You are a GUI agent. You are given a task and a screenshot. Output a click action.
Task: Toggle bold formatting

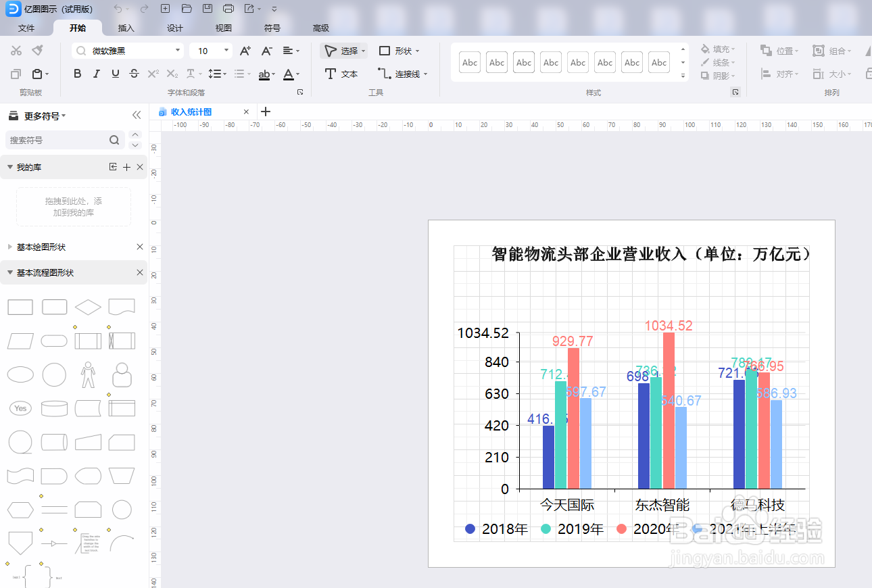(x=78, y=74)
